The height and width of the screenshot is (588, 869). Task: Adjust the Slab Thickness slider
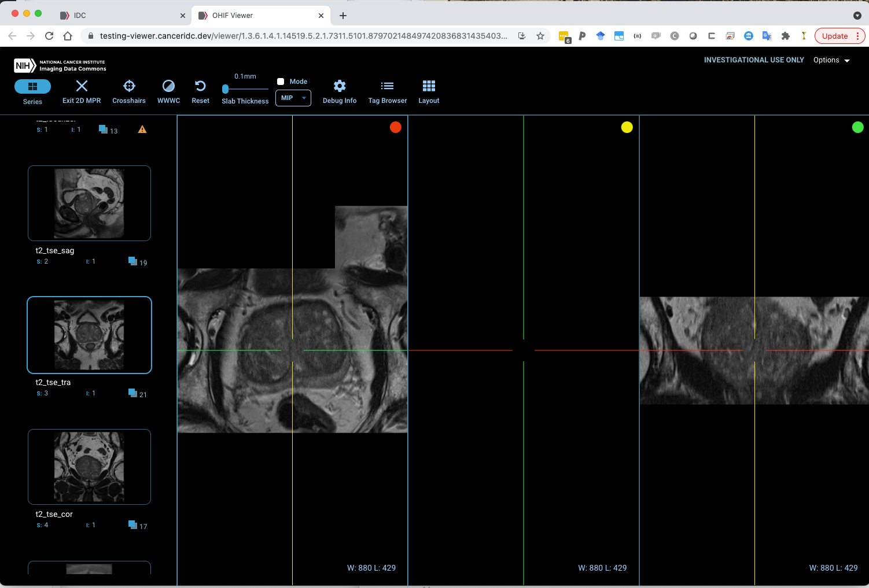226,89
